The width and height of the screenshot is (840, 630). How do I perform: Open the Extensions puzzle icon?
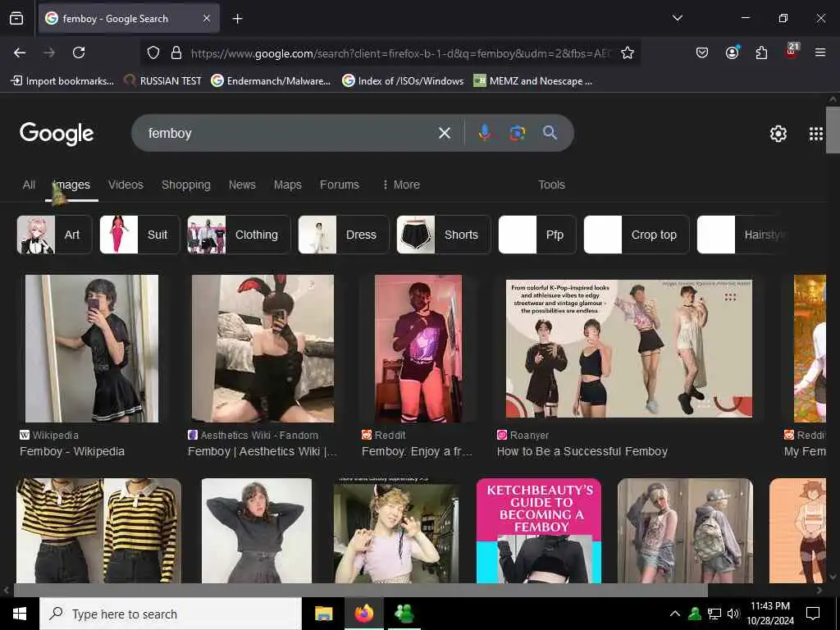tap(761, 52)
